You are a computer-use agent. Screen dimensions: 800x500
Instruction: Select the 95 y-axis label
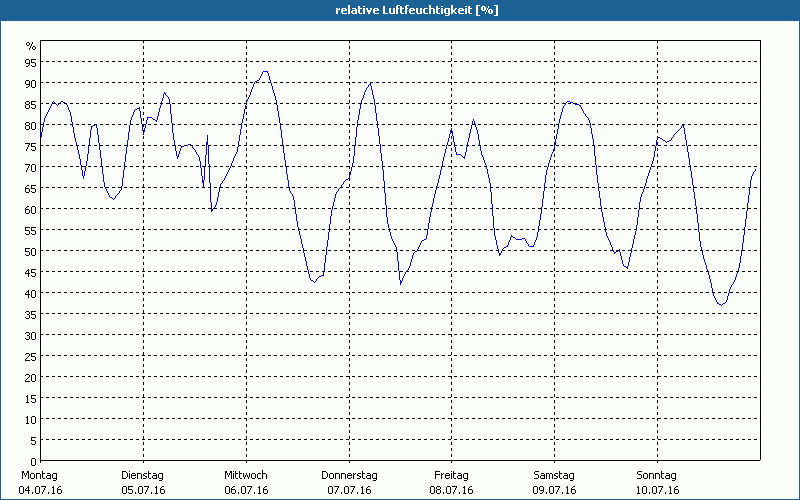coord(30,62)
